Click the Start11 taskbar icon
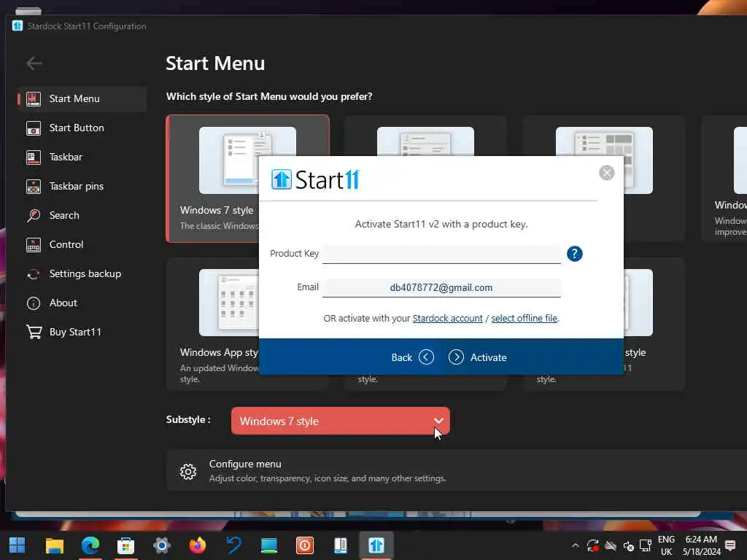747x560 pixels. click(x=376, y=545)
